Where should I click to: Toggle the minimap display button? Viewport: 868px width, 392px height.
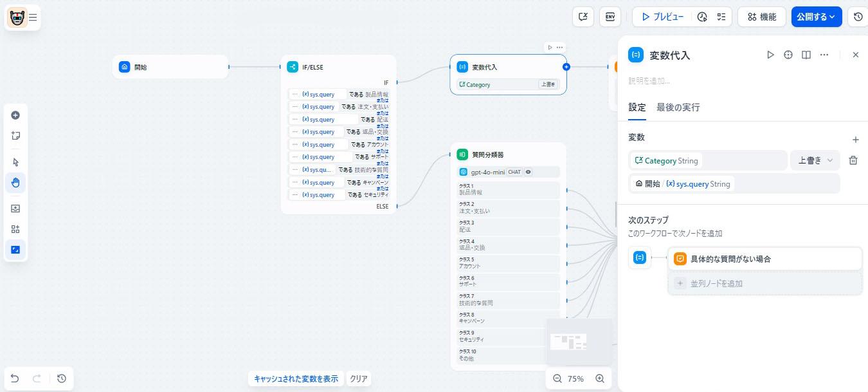15,249
